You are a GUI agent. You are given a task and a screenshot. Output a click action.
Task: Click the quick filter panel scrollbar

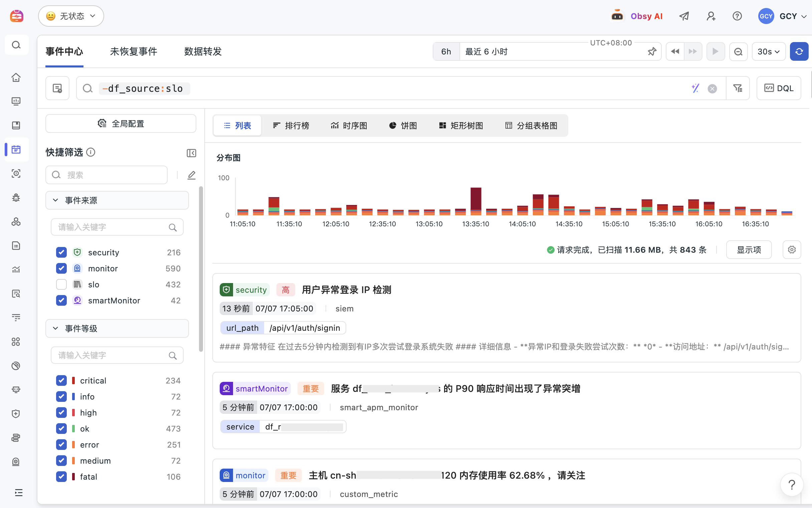pos(201,269)
